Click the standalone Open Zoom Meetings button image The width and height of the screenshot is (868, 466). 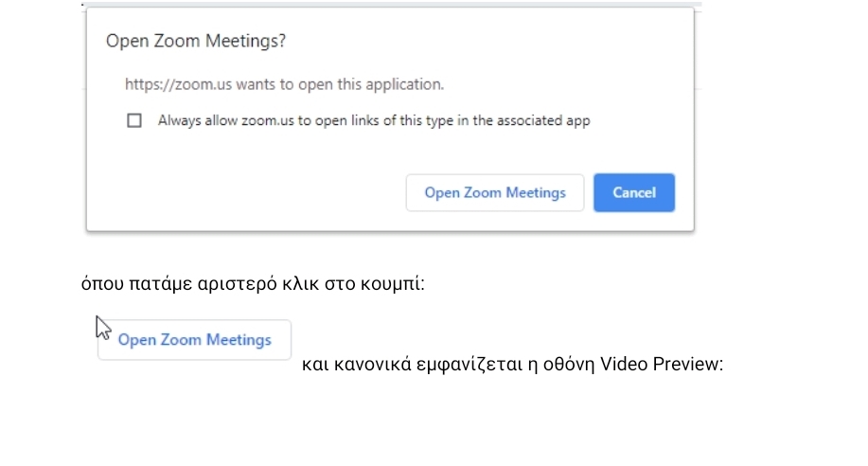(194, 340)
